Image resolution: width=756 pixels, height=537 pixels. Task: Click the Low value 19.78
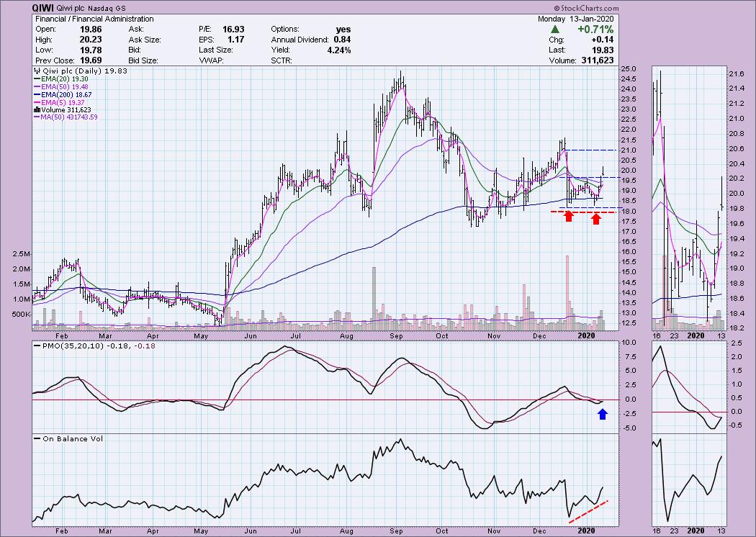click(91, 50)
